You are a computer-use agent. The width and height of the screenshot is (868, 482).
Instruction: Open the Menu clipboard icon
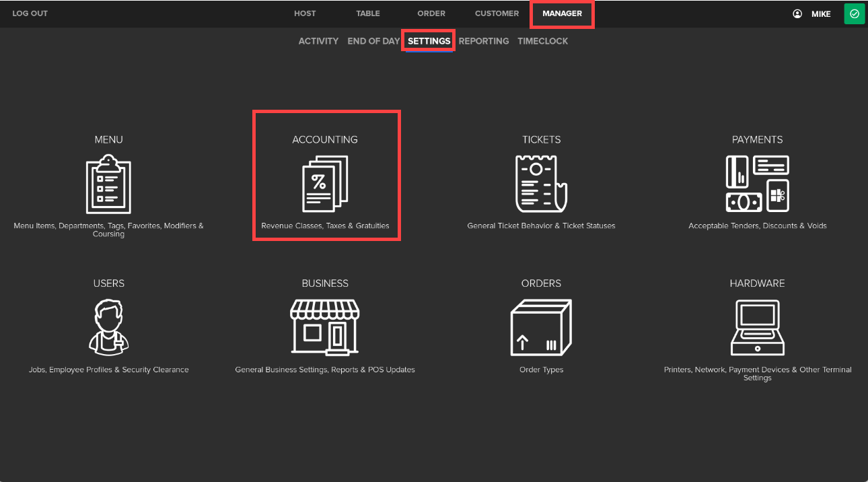pyautogui.click(x=108, y=184)
